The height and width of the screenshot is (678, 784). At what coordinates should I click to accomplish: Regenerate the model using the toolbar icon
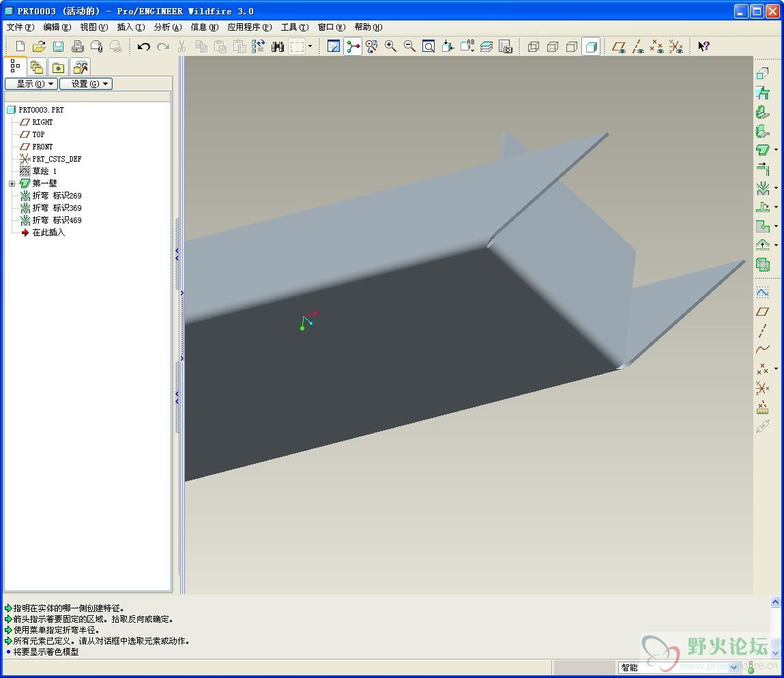click(258, 46)
